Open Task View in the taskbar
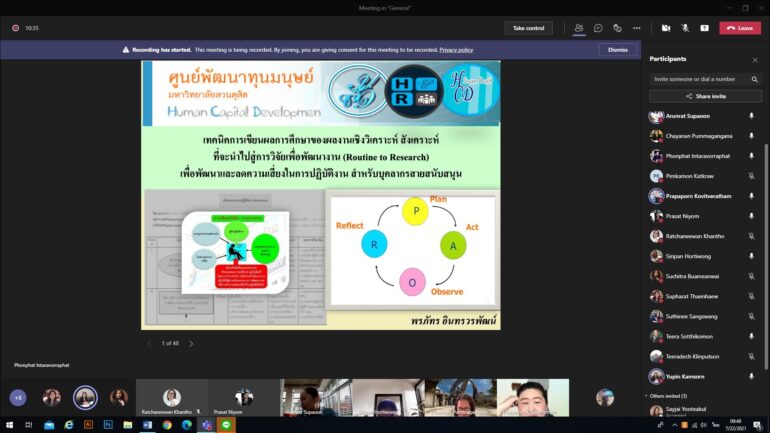Viewport: 770px width, 433px height. 28,425
